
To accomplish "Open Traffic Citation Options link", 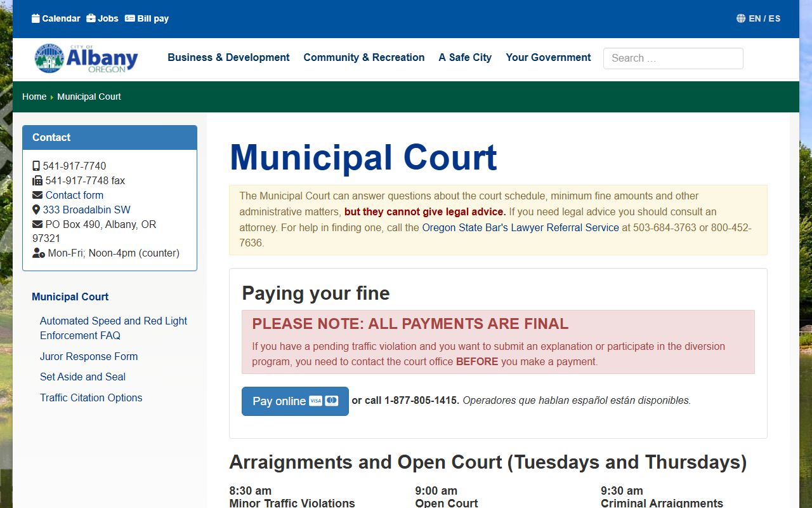I will pos(91,398).
